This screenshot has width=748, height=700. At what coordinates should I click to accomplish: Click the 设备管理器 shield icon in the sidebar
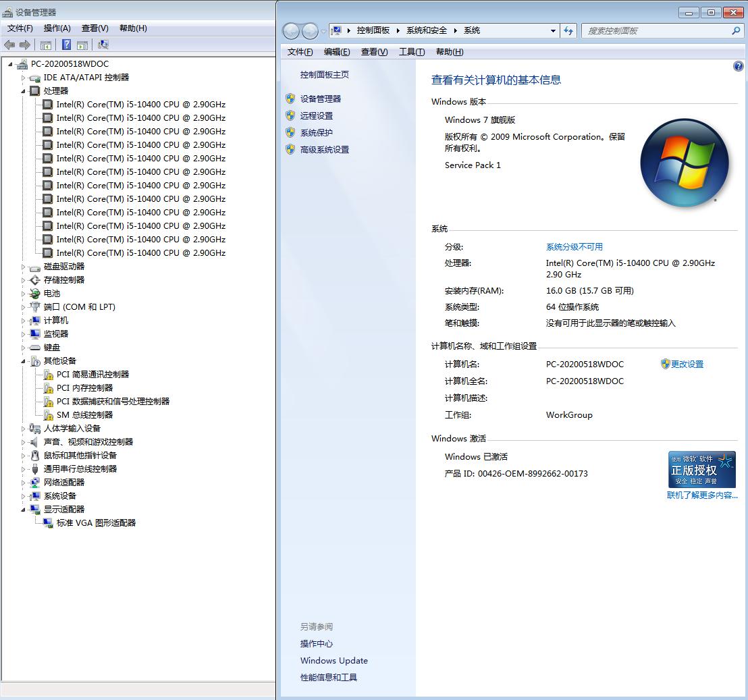tap(290, 98)
